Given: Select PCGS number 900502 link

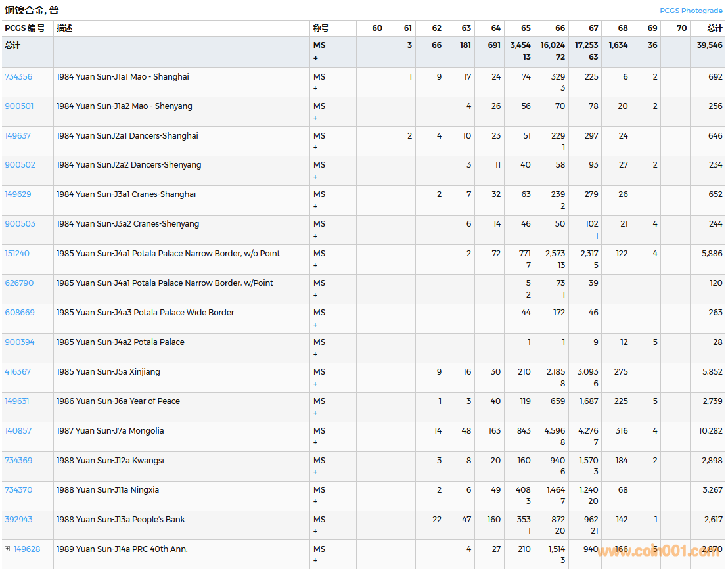Looking at the screenshot, I should pyautogui.click(x=20, y=164).
